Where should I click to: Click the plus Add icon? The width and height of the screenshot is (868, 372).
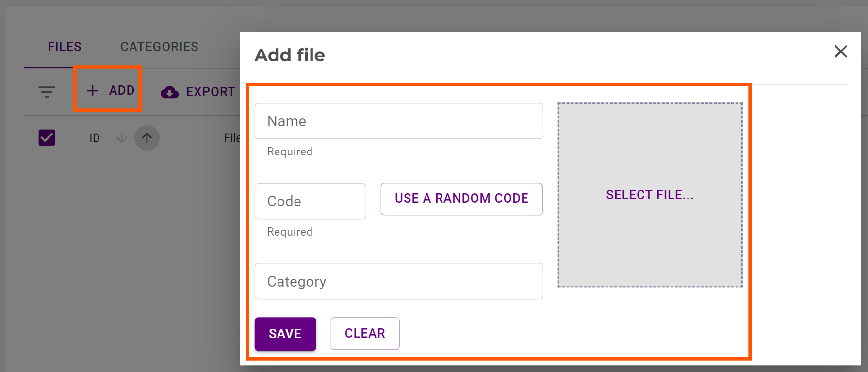[92, 90]
